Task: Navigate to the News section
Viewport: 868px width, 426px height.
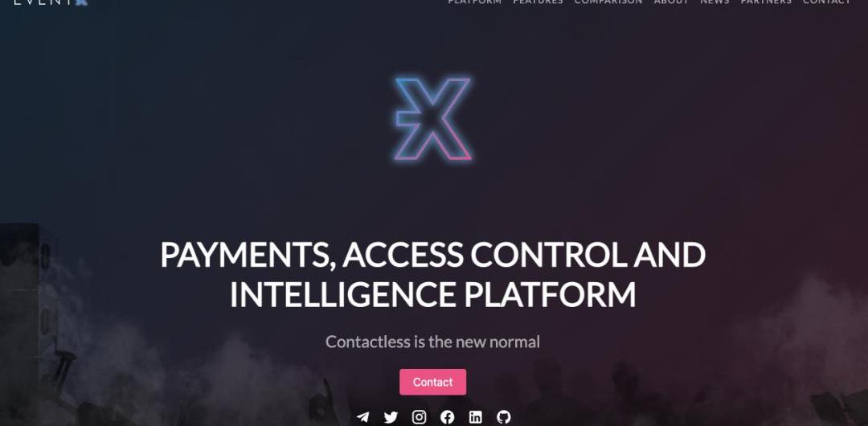Action: pos(714,2)
